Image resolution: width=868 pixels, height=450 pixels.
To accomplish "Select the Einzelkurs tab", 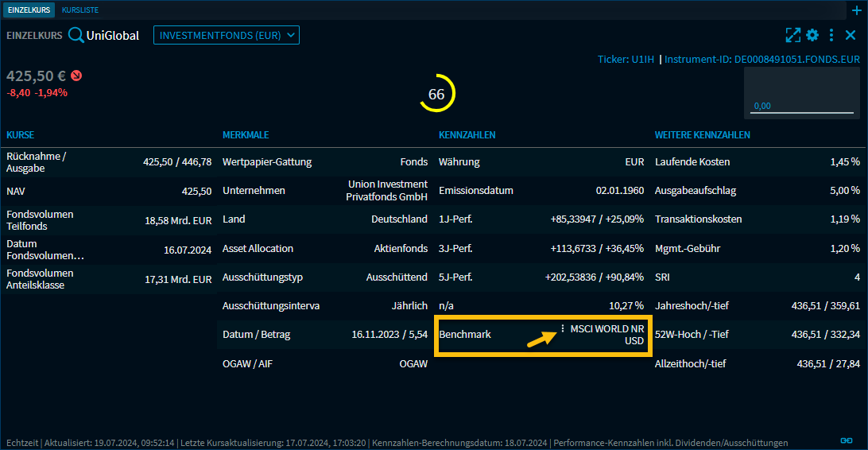I will [29, 10].
